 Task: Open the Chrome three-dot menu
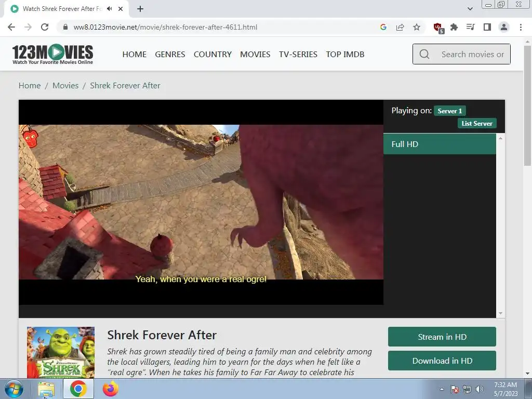coord(521,27)
